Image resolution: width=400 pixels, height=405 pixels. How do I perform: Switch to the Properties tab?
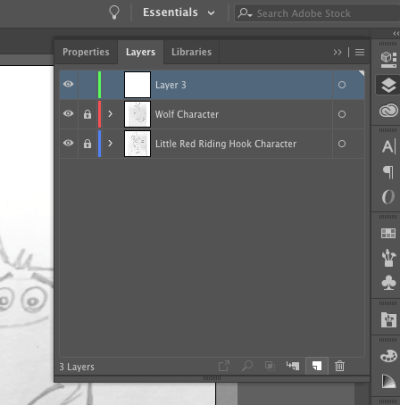pyautogui.click(x=86, y=52)
